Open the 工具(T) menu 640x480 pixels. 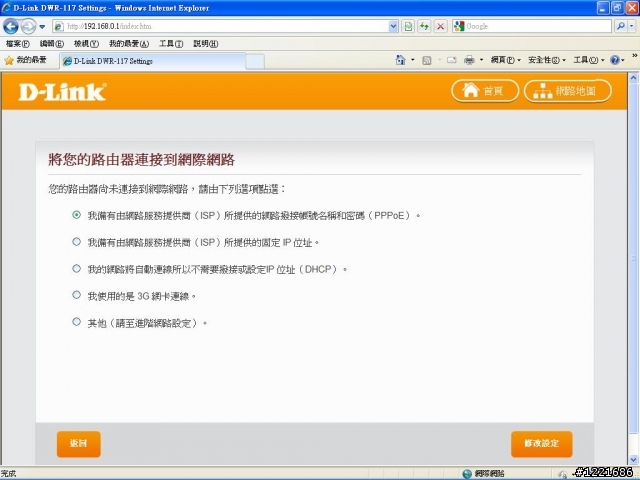coord(171,44)
